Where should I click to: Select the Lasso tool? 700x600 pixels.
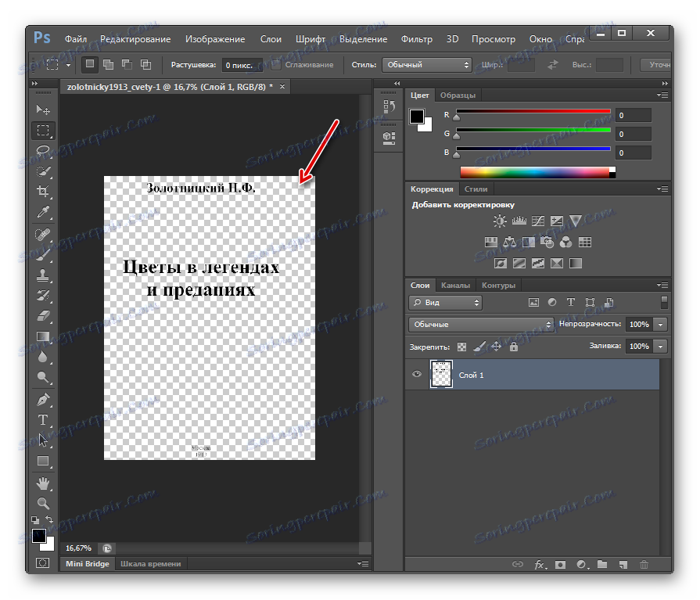click(x=43, y=150)
